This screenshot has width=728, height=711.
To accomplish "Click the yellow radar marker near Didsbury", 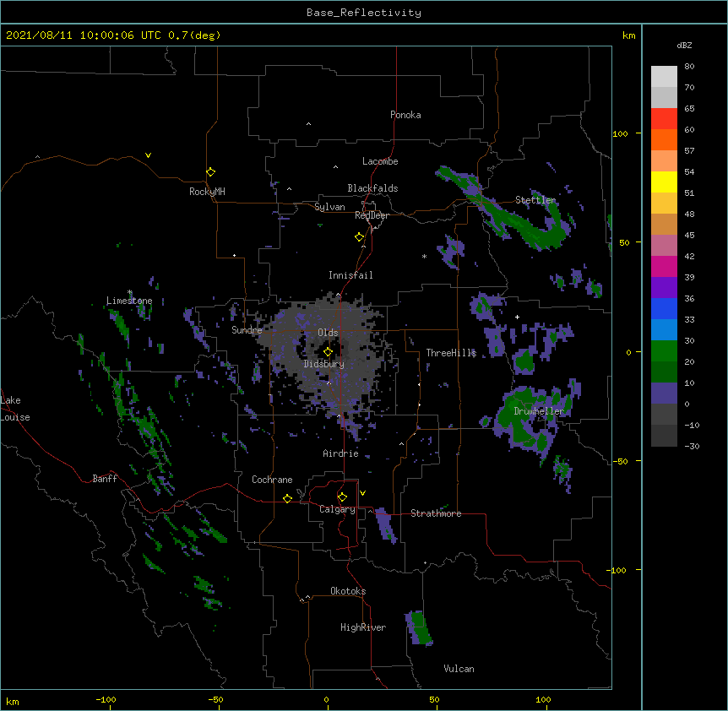I will (328, 351).
